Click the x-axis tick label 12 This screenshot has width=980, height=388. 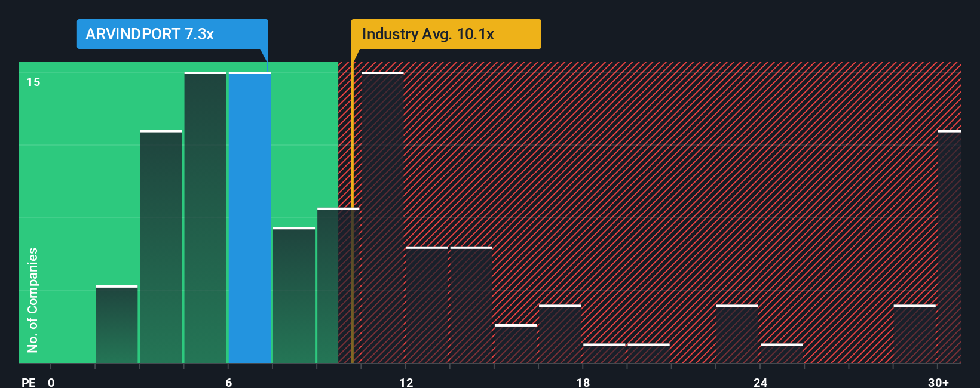pos(406,382)
